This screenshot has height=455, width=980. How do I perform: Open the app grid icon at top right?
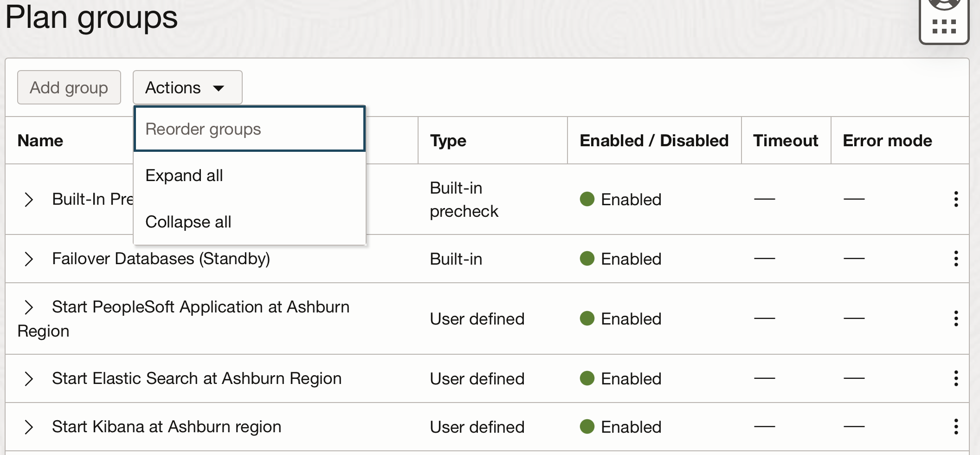tap(944, 26)
